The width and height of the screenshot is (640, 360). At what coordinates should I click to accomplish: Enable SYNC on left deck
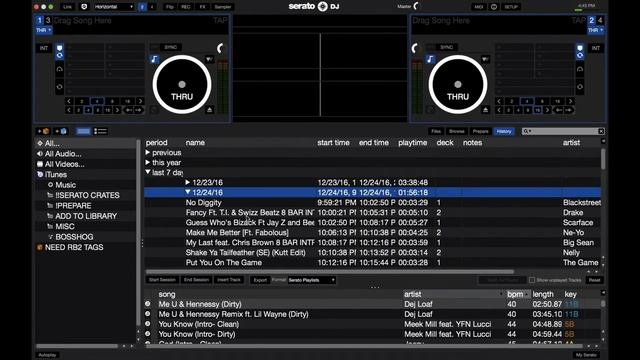pyautogui.click(x=171, y=47)
